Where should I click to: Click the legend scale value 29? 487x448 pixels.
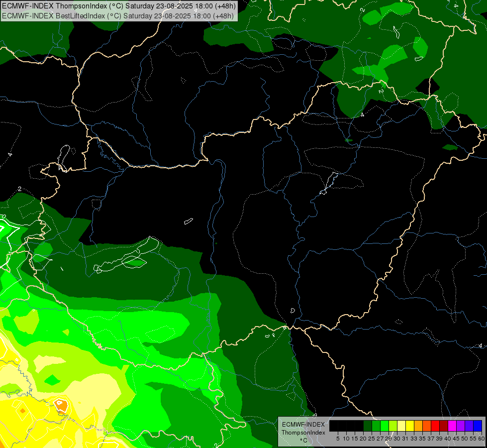point(389,439)
